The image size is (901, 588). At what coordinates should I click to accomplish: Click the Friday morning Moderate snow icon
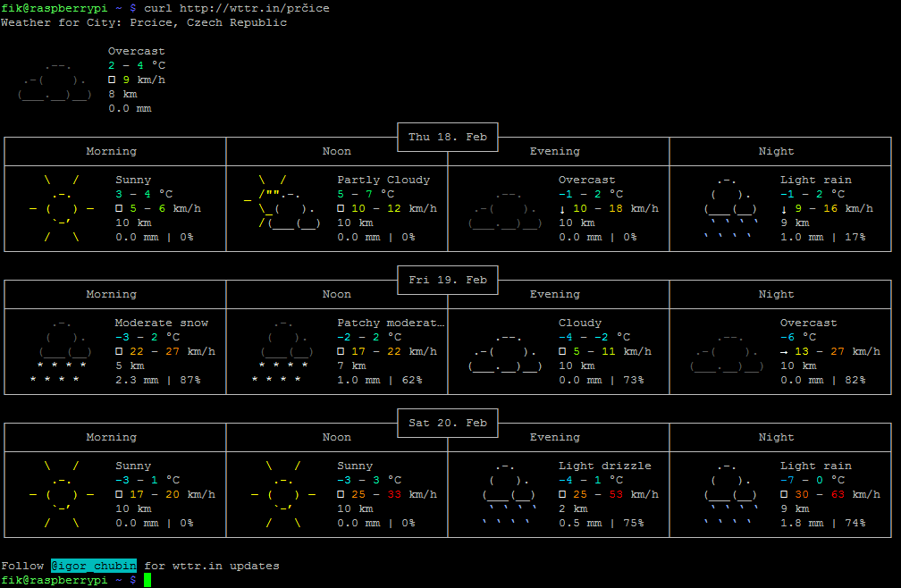(62, 351)
